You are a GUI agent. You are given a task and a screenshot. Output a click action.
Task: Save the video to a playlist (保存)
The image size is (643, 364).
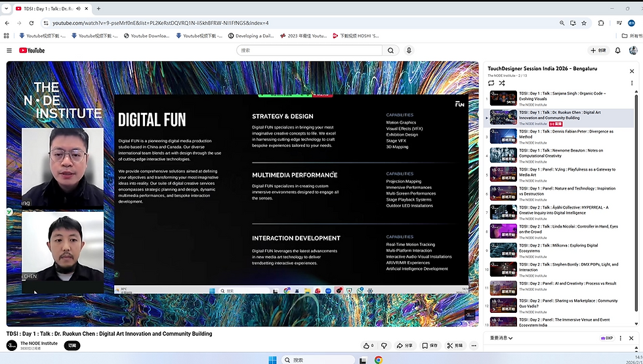(430, 346)
